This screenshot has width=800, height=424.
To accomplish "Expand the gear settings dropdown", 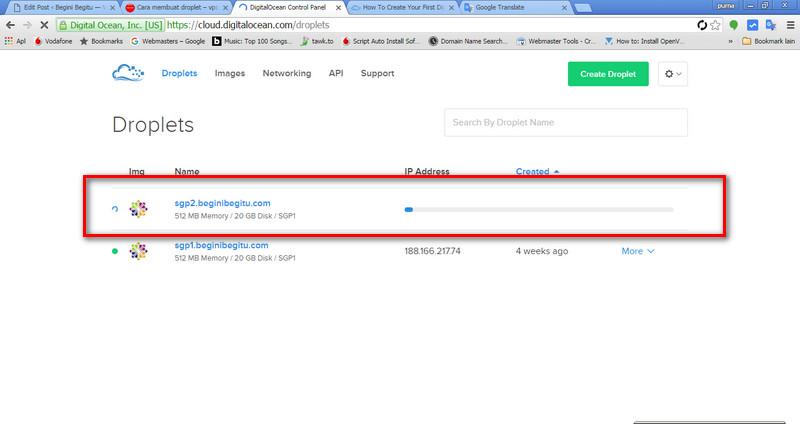I will click(x=672, y=74).
